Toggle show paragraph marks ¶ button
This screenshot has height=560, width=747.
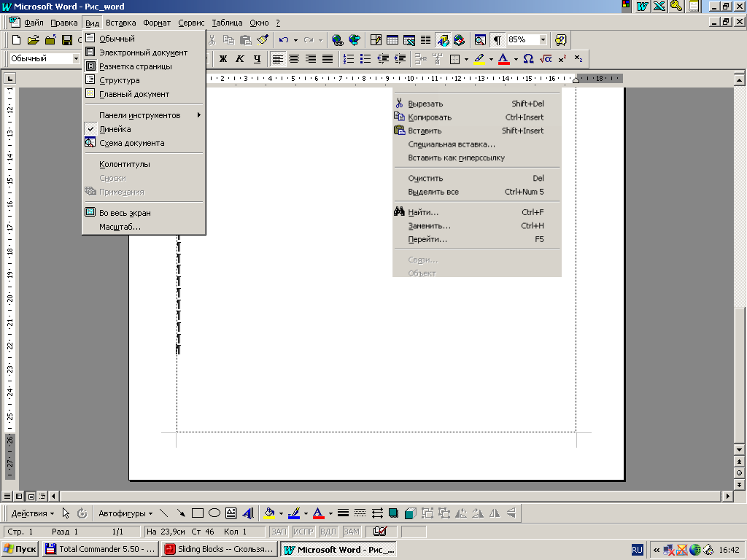[497, 40]
